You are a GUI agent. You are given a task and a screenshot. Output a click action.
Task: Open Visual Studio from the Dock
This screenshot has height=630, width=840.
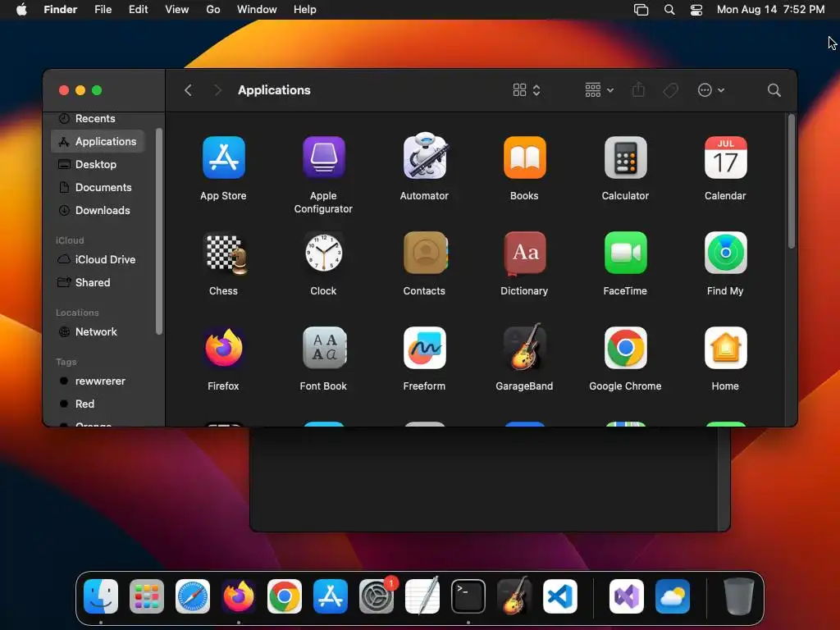[x=627, y=596]
